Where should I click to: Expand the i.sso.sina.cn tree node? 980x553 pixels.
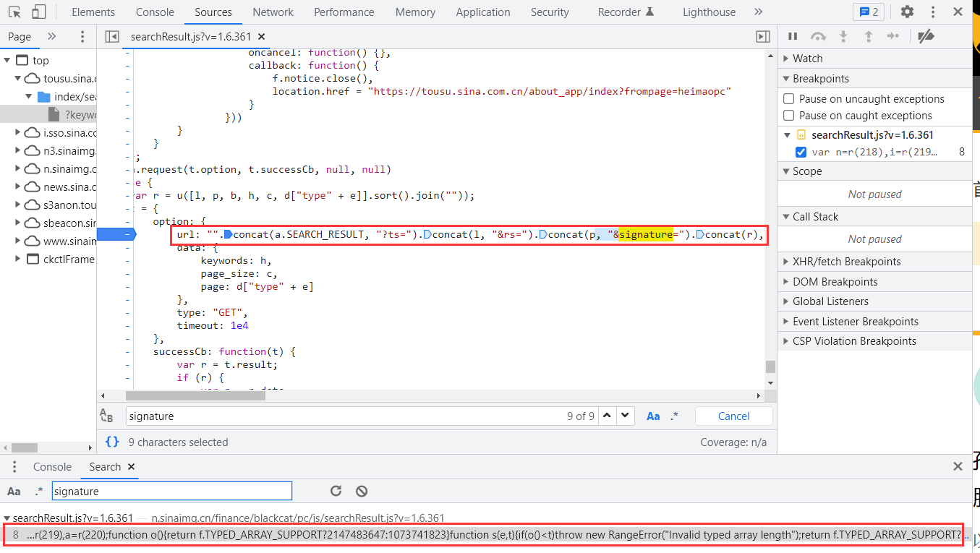coord(18,132)
